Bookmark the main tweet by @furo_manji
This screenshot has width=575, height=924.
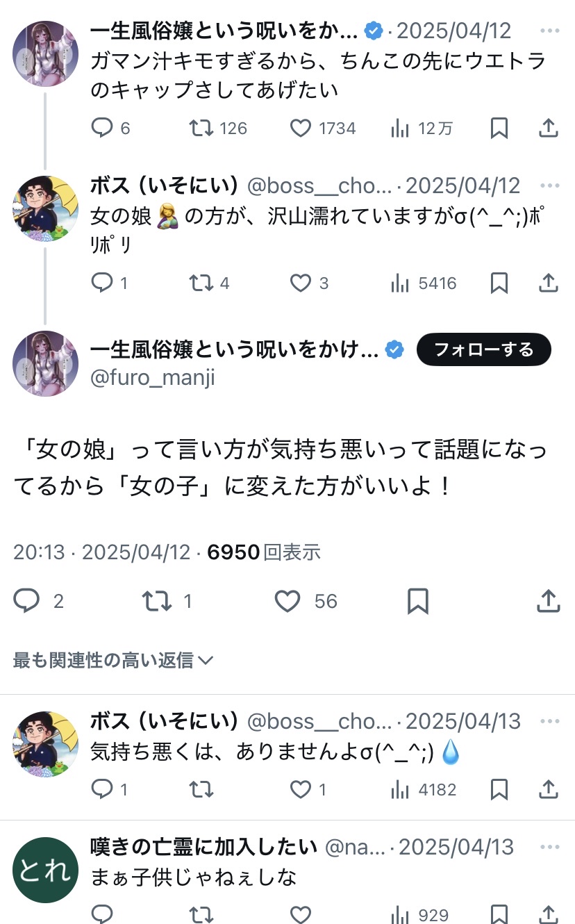click(417, 601)
